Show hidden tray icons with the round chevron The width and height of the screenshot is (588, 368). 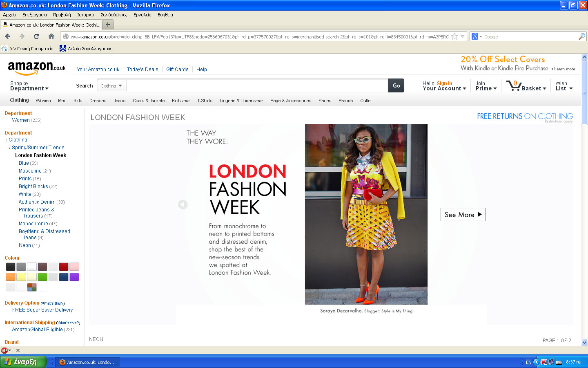(x=537, y=362)
